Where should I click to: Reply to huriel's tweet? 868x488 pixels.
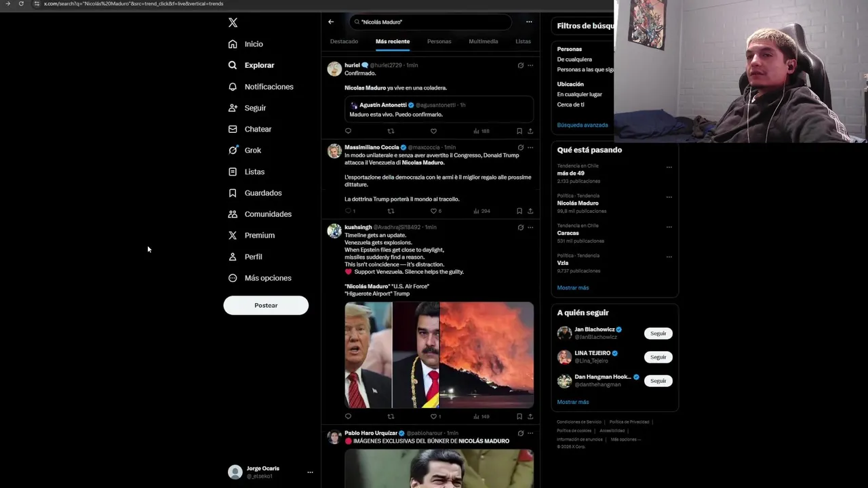[348, 131]
